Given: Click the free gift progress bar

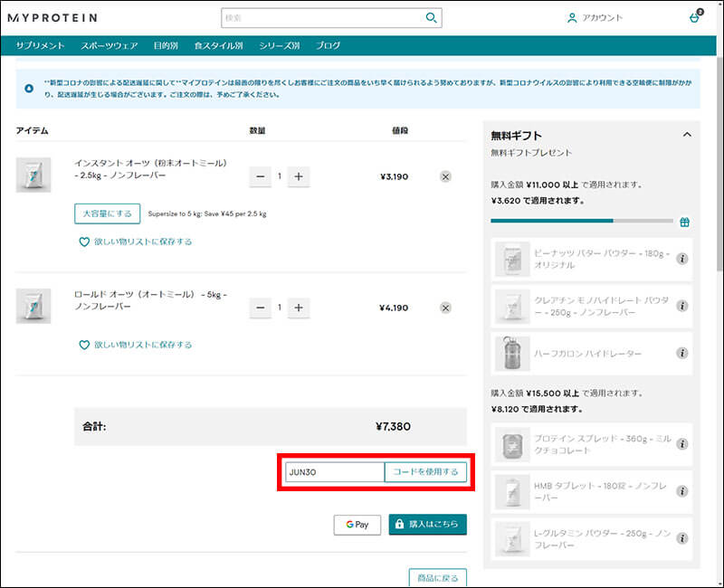Looking at the screenshot, I should pyautogui.click(x=582, y=221).
